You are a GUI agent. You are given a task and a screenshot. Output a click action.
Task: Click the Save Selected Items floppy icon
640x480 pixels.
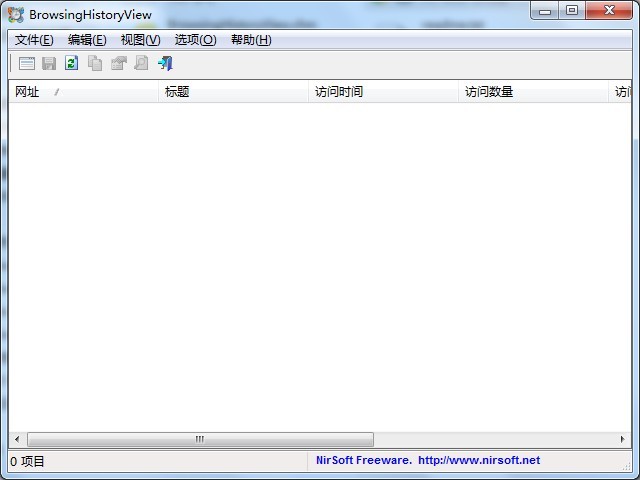pos(49,63)
